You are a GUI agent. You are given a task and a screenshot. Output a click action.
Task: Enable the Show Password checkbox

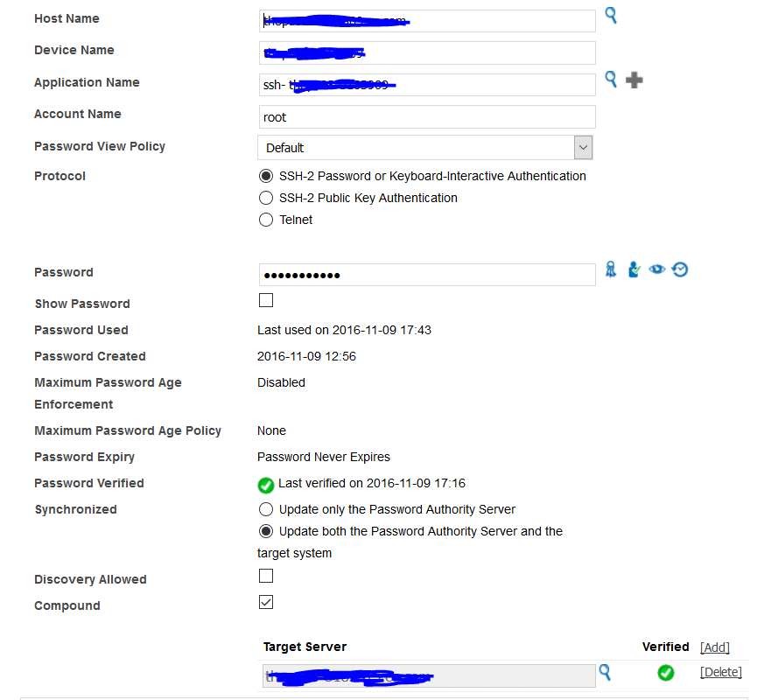coord(265,300)
